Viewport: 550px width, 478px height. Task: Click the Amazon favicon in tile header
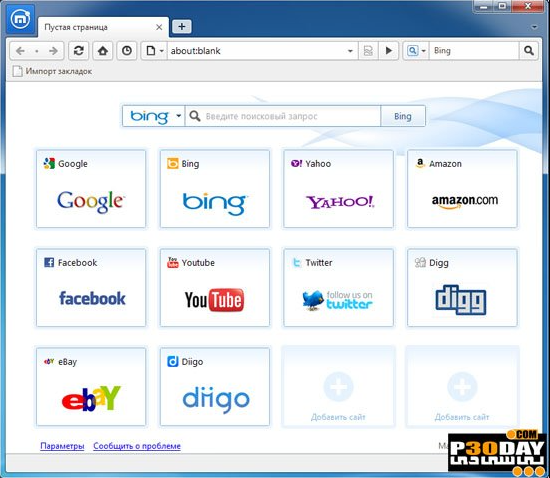coord(420,163)
